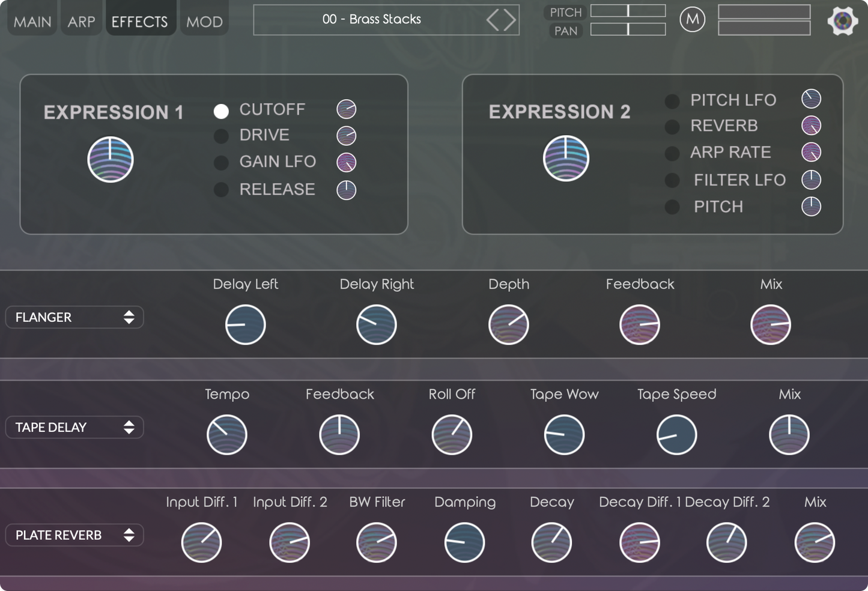Click the Brass Stacks preset name field
This screenshot has height=591, width=868.
pyautogui.click(x=371, y=20)
